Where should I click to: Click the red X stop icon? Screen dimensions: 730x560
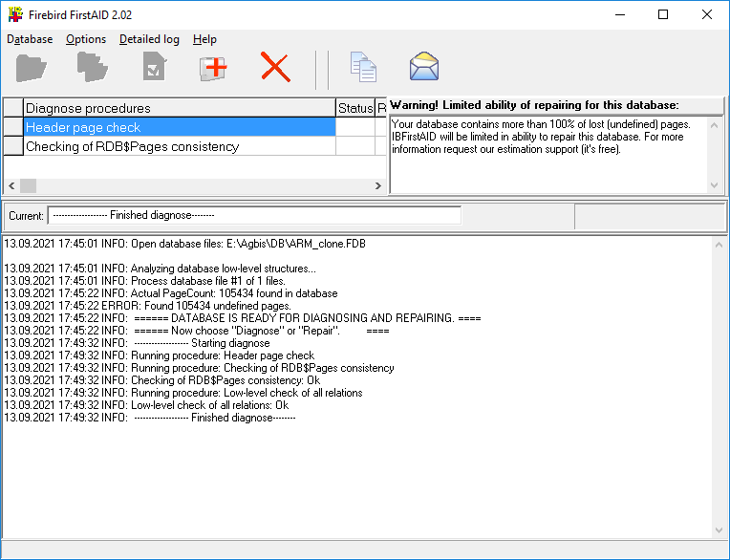click(x=275, y=68)
